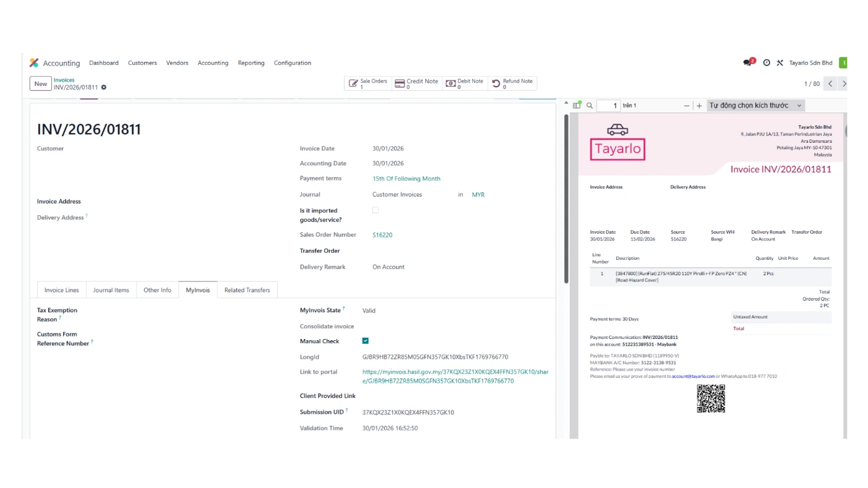Image resolution: width=868 pixels, height=488 pixels.
Task: Go to the next invoice record
Action: (844, 83)
